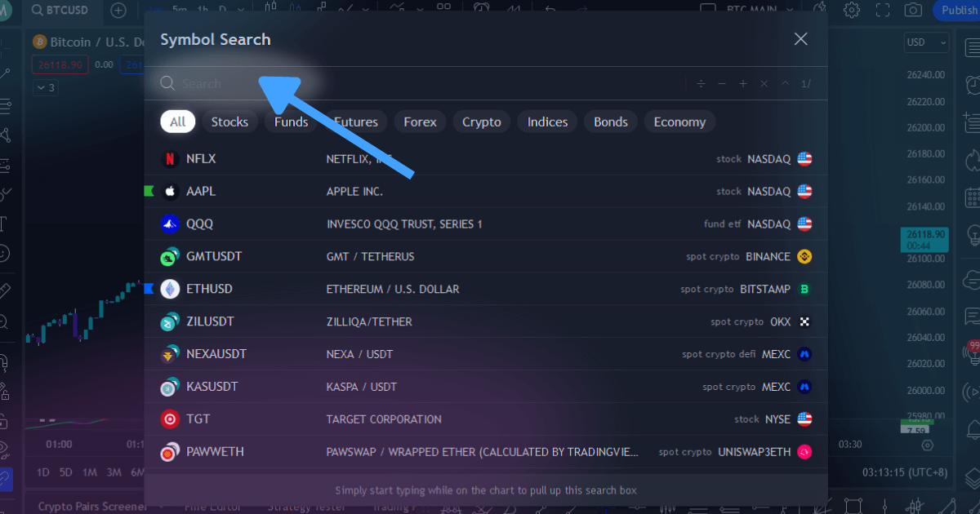Click the Invesco QQQ logo icon
This screenshot has height=514, width=980.
click(170, 224)
